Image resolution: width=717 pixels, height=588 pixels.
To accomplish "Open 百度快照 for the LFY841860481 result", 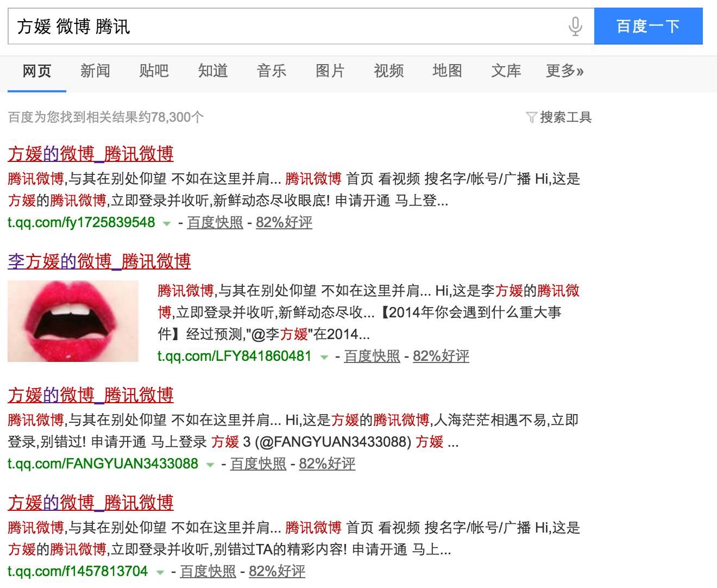I will click(x=372, y=356).
